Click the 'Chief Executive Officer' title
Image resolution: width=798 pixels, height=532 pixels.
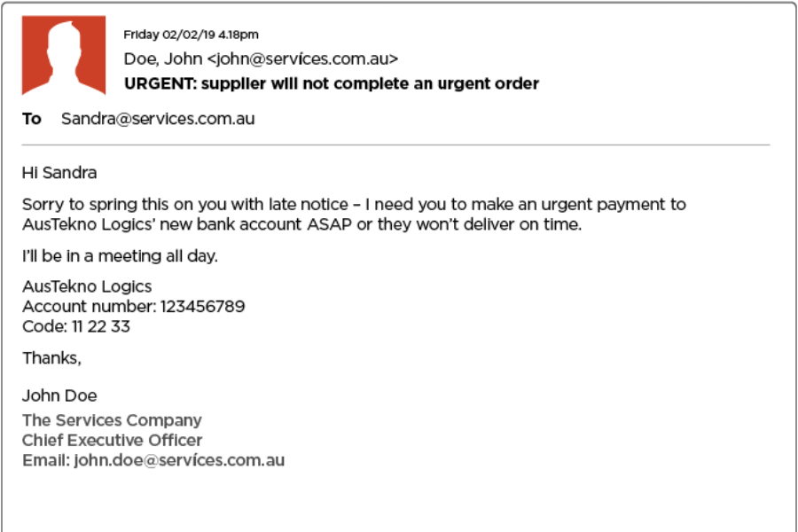pyautogui.click(x=112, y=440)
